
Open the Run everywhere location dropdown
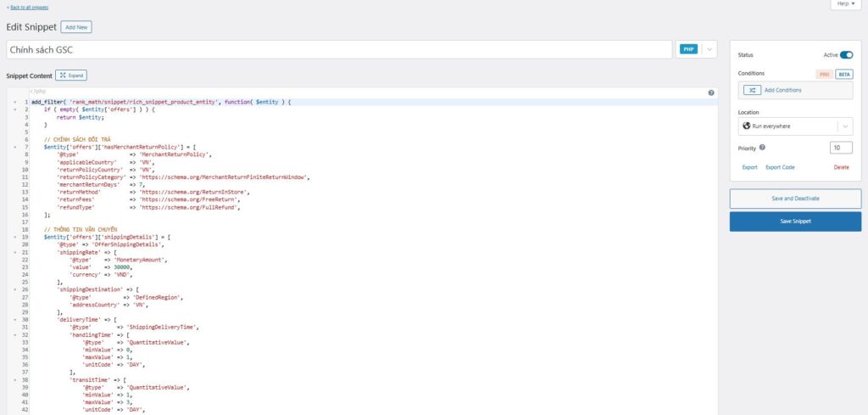(844, 126)
